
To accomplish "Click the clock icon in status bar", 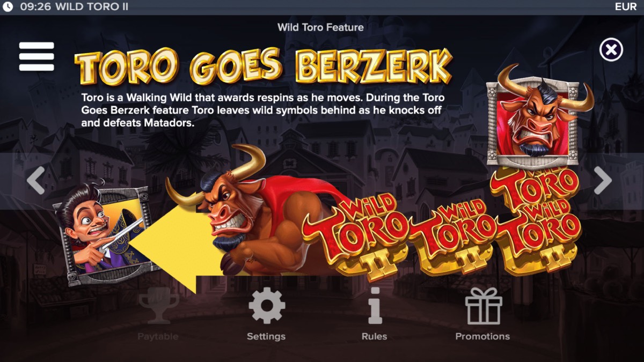I will (8, 7).
